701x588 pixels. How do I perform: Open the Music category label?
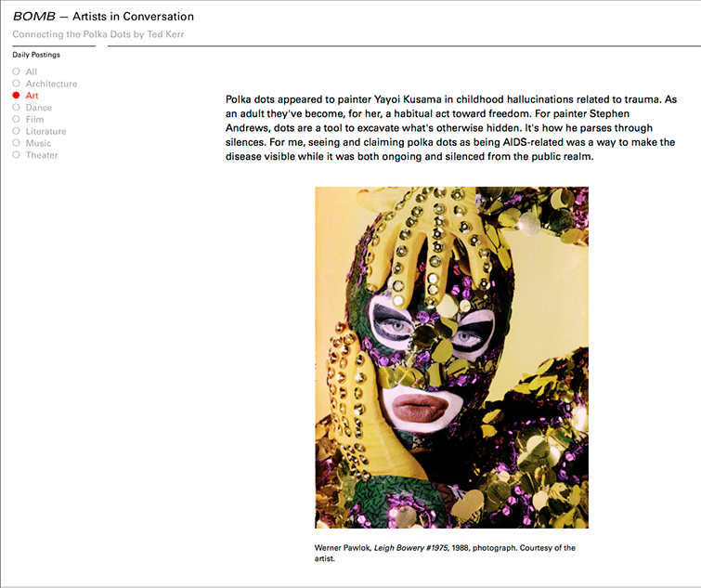tap(38, 143)
